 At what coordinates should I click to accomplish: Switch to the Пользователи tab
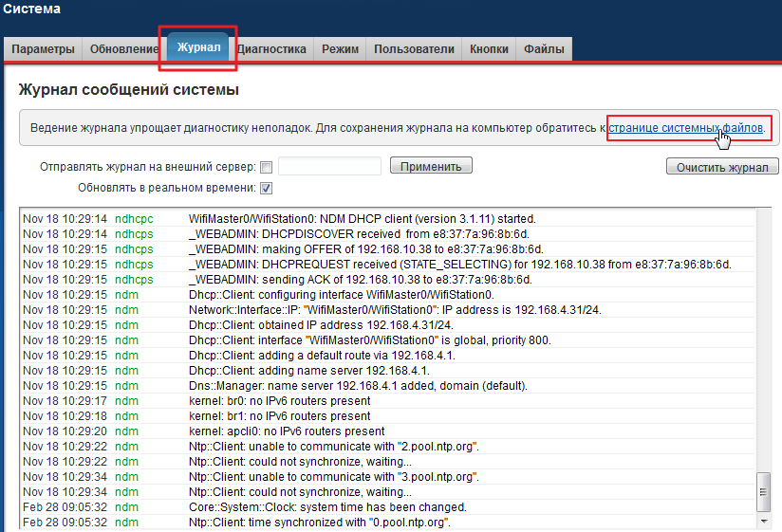coord(414,49)
